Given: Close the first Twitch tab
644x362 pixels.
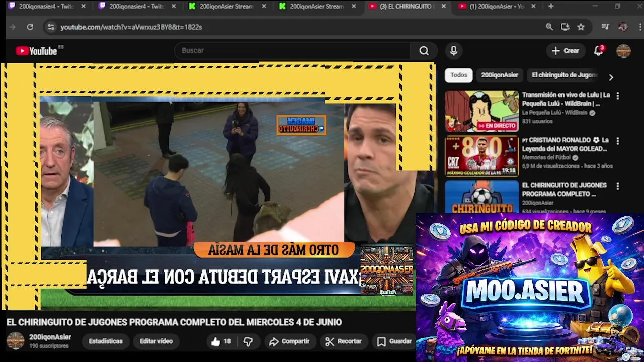Looking at the screenshot, I should pyautogui.click(x=83, y=6).
